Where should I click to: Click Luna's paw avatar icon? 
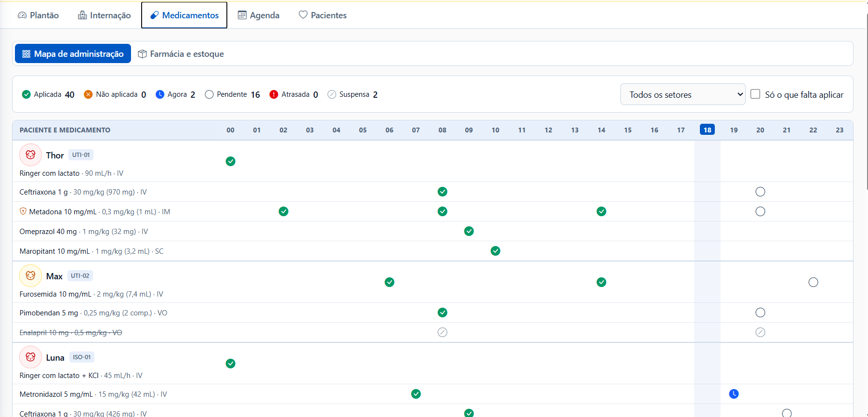coord(30,357)
